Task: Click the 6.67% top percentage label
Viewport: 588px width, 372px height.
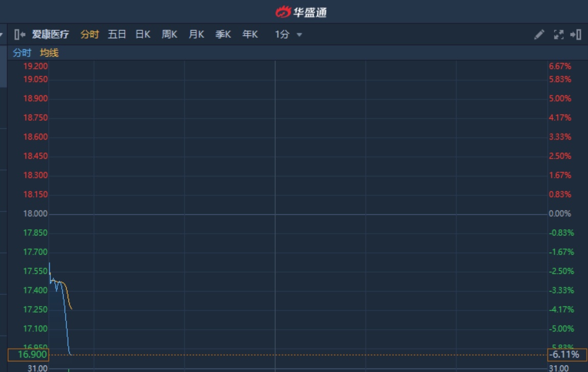Action: coord(560,67)
